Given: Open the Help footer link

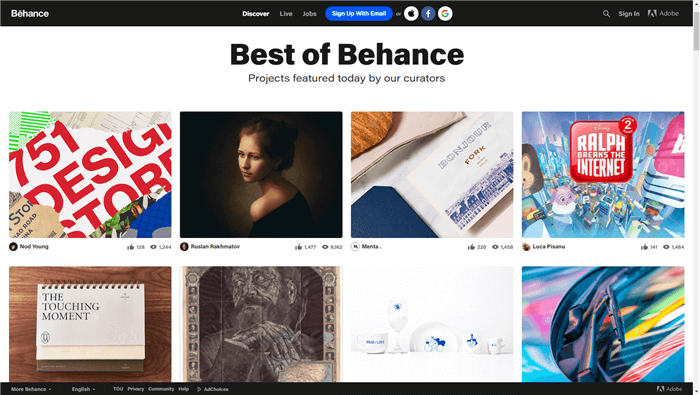Looking at the screenshot, I should (183, 389).
